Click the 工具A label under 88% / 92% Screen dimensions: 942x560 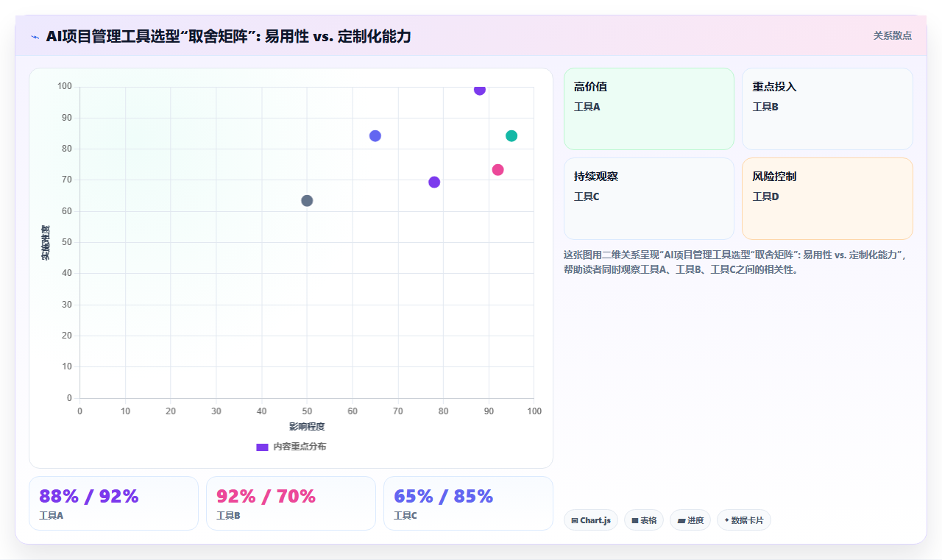pos(52,516)
